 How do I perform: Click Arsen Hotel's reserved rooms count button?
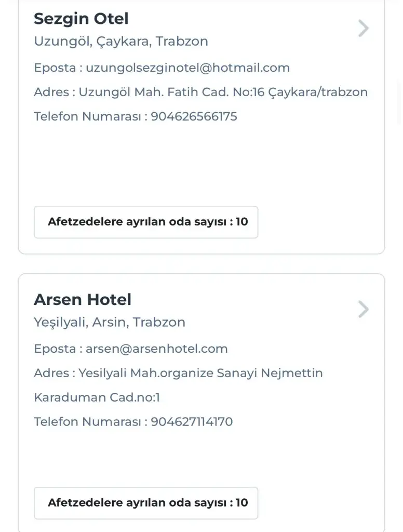[146, 503]
